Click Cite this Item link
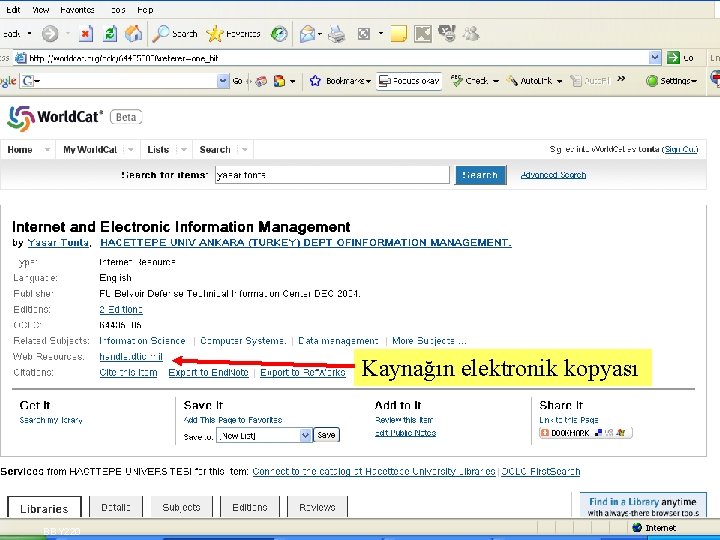 click(x=128, y=372)
